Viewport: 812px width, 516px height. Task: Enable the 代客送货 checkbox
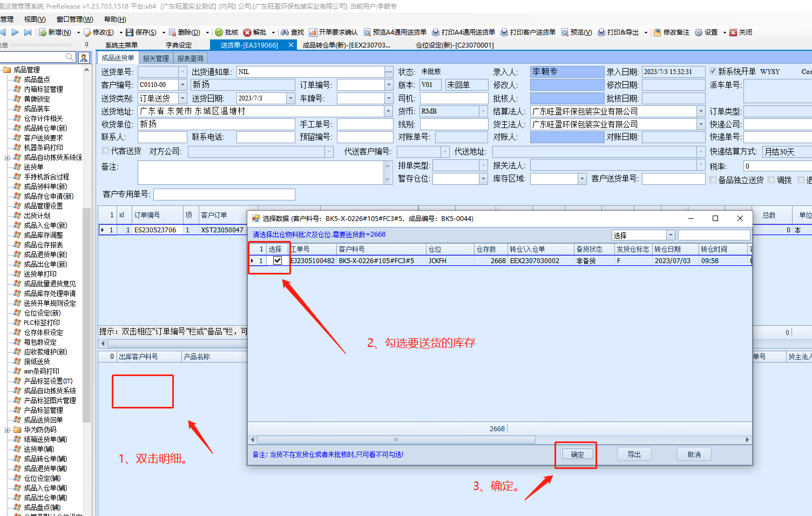point(106,151)
